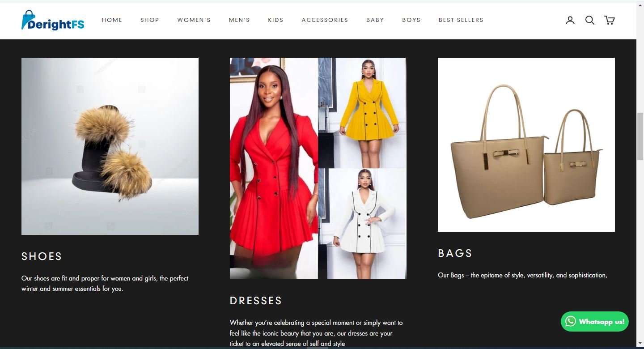644x349 pixels.
Task: Open the shopping cart icon
Action: [x=610, y=20]
